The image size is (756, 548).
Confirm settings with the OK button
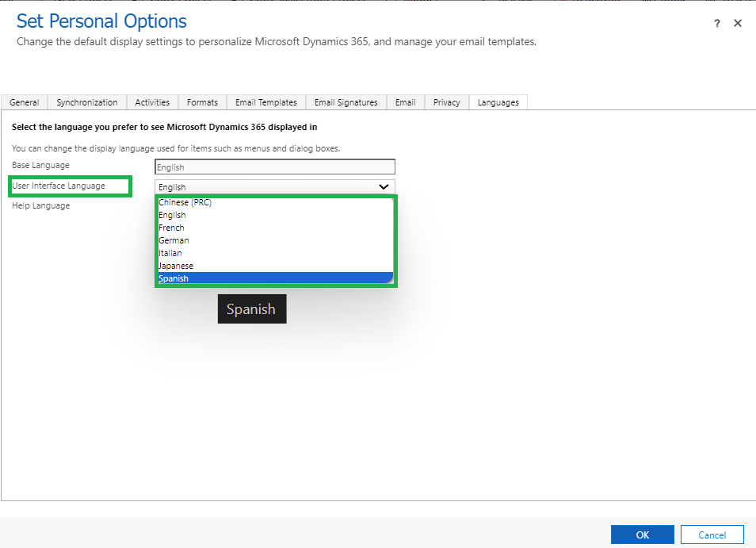click(x=642, y=535)
